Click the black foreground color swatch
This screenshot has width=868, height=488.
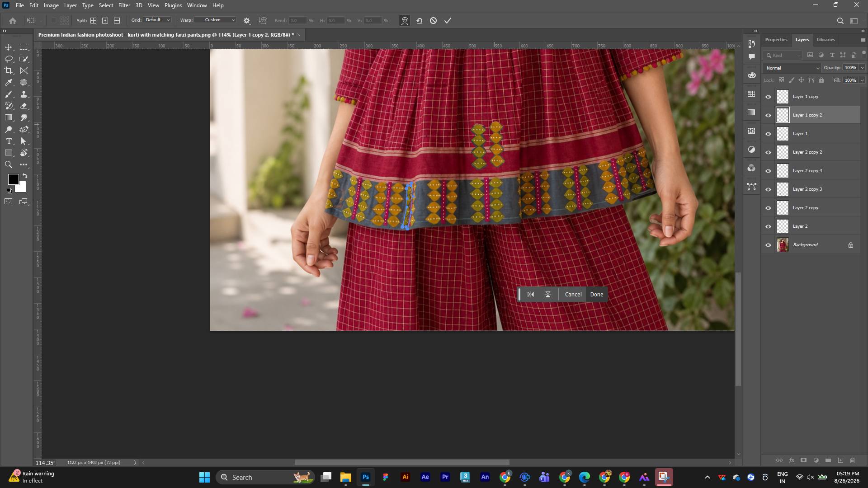point(13,179)
